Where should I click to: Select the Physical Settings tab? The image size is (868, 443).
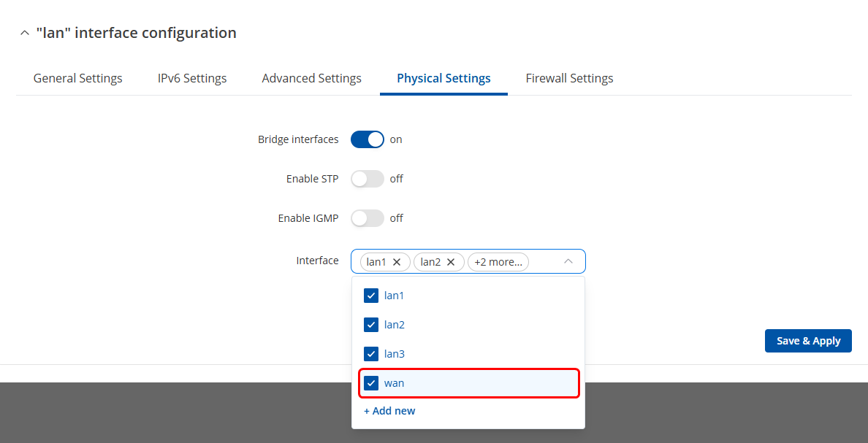pos(443,78)
